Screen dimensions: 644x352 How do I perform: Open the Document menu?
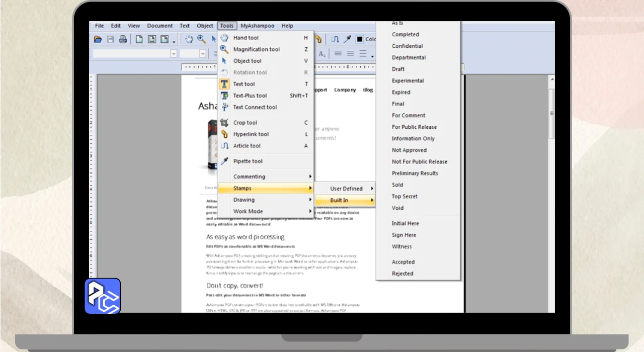pyautogui.click(x=159, y=26)
